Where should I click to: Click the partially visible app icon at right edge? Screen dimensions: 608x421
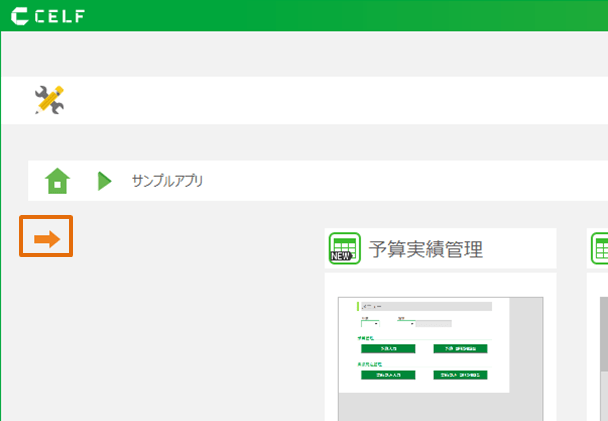(x=600, y=248)
